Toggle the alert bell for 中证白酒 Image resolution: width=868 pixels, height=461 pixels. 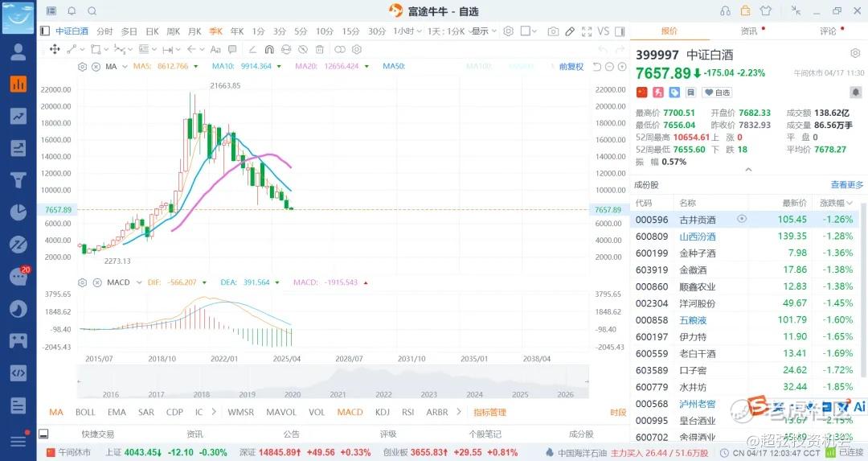855,93
